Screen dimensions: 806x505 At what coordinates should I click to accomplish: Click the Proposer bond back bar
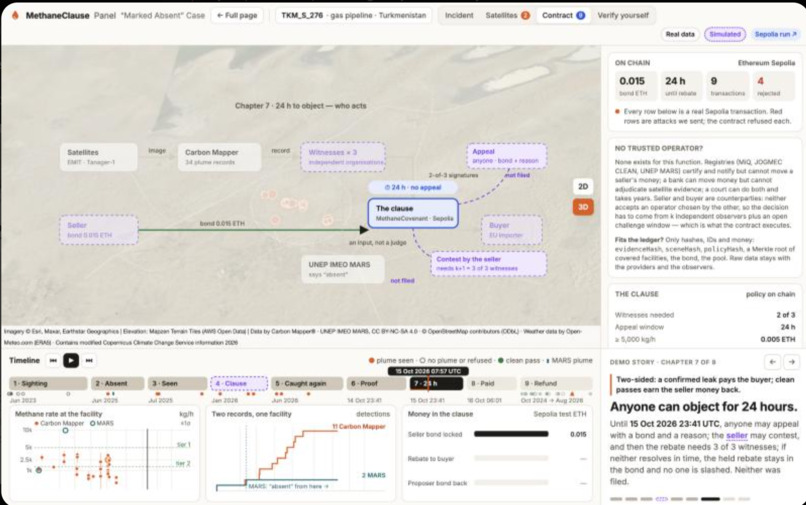point(511,483)
